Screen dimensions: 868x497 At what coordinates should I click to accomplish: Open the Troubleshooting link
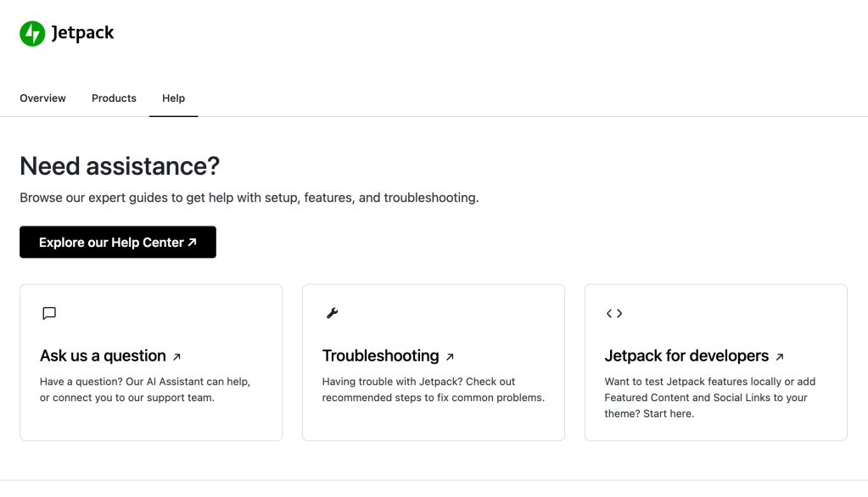380,356
